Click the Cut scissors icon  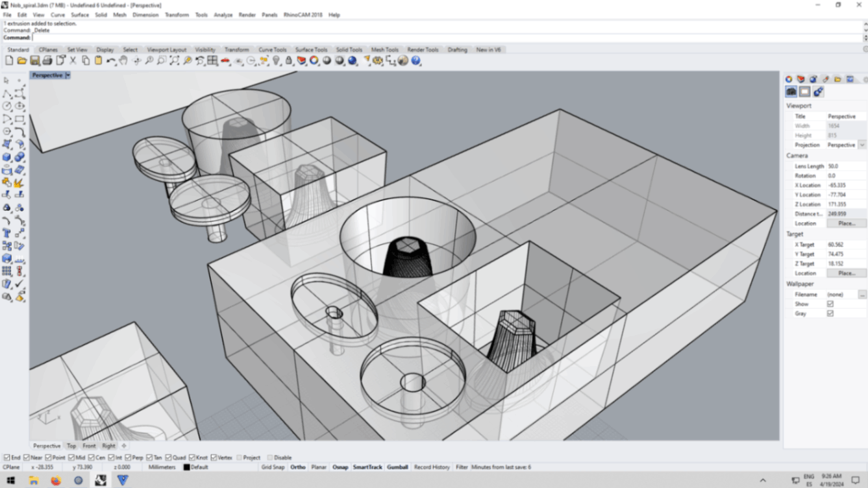pyautogui.click(x=73, y=60)
